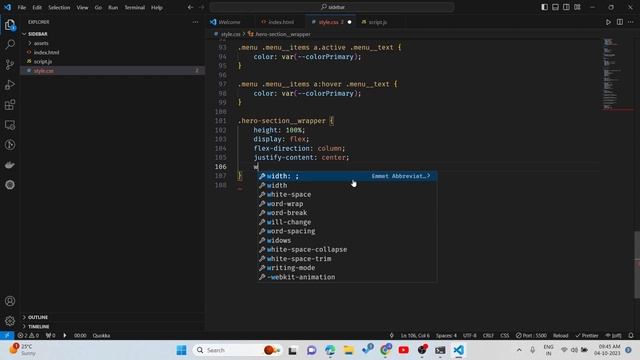
Task: Open the YouTube taskbar icon
Action: coord(403,350)
